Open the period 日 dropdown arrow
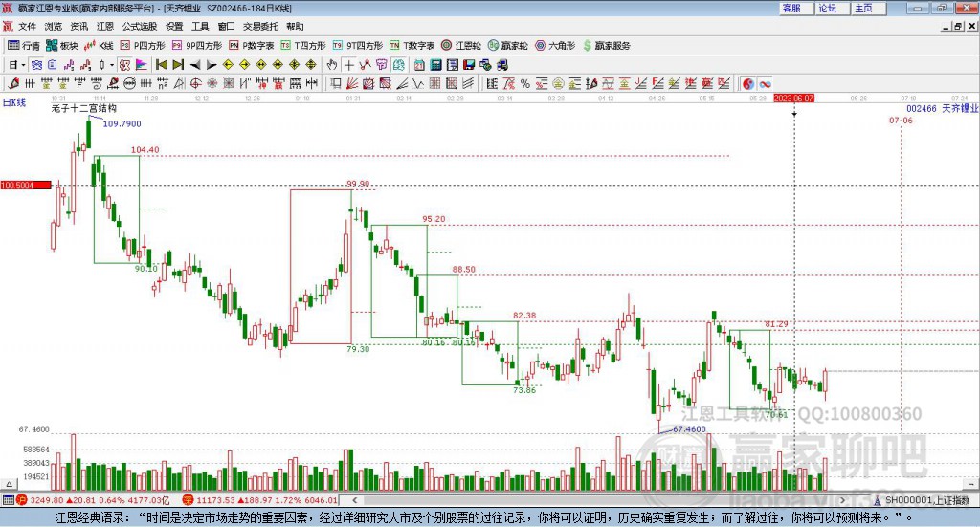This screenshot has height=527, width=980. (x=23, y=65)
